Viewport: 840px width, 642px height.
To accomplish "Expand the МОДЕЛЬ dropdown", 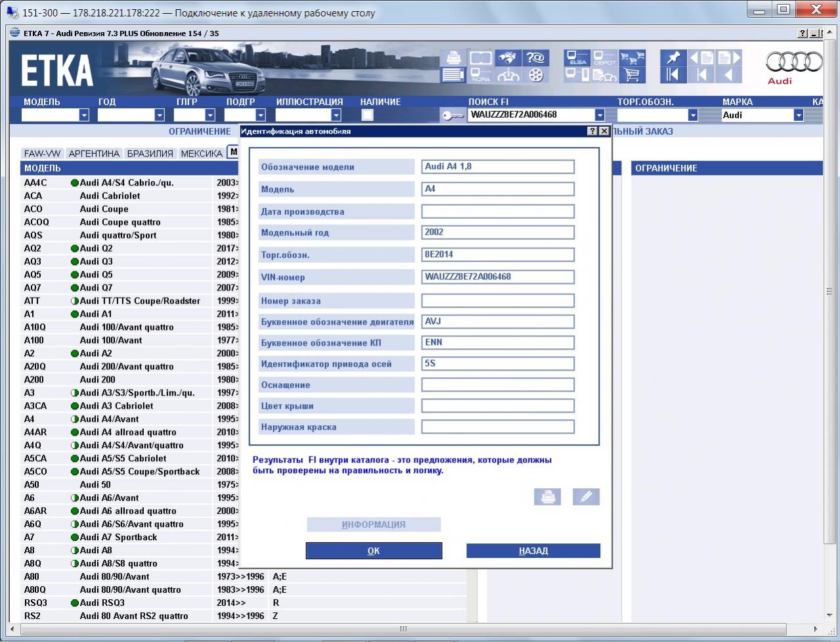I will pyautogui.click(x=83, y=115).
